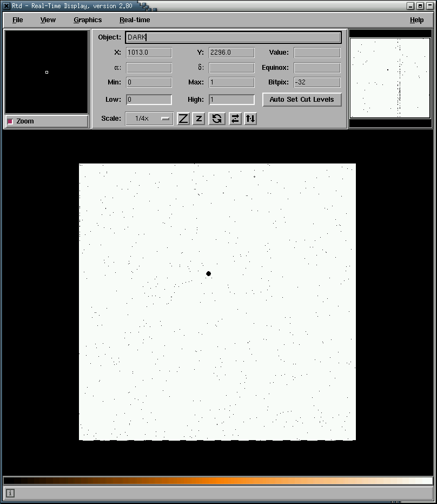
Task: Open the window menu icon in title bar
Action: [6, 6]
